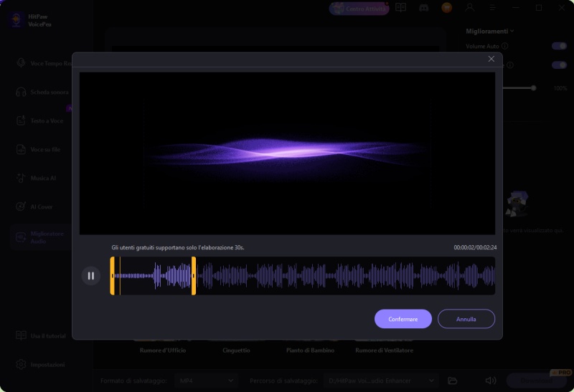Viewport: 574px width, 392px height.
Task: Toggle the Volume Auto switch
Action: (x=559, y=47)
